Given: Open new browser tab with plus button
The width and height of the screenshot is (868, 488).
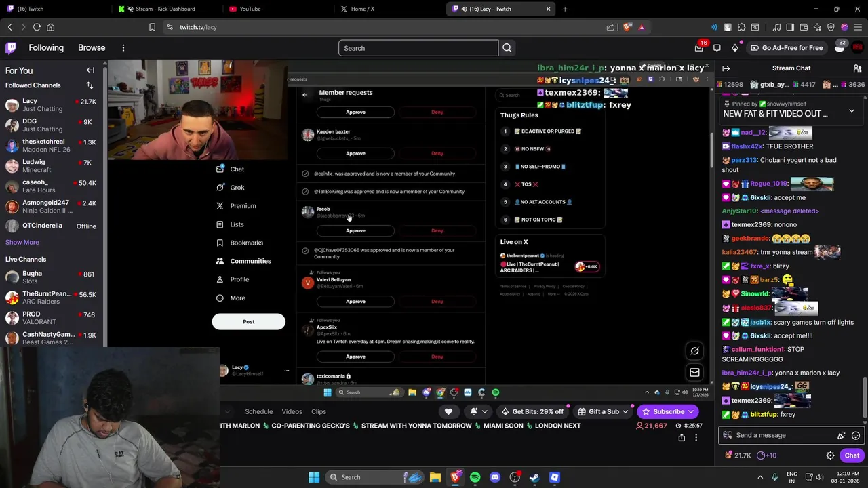Looking at the screenshot, I should tap(565, 9).
